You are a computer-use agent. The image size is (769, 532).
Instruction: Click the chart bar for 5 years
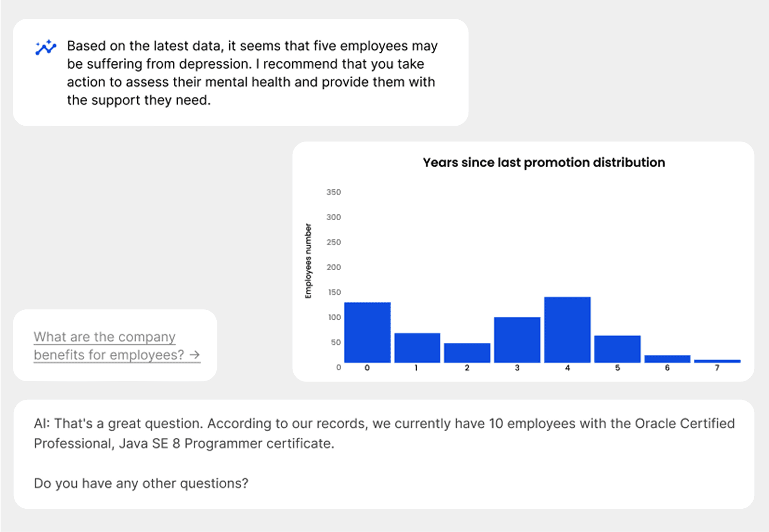pyautogui.click(x=617, y=349)
